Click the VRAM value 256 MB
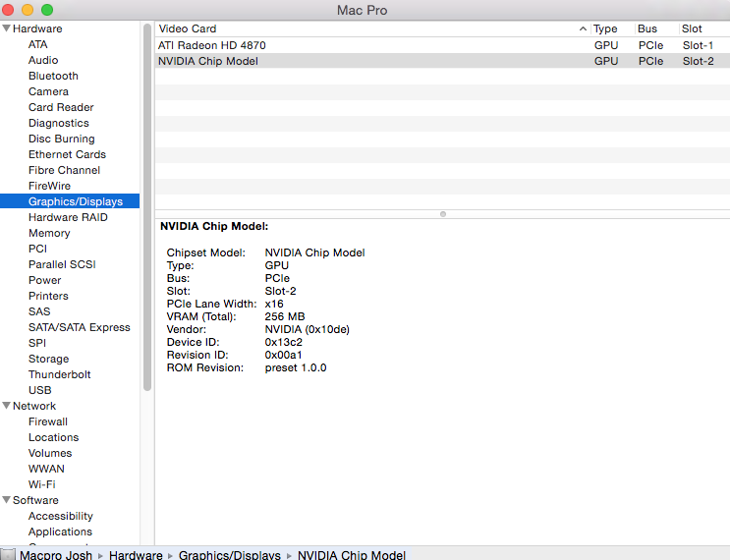The height and width of the screenshot is (560, 730). (x=285, y=316)
